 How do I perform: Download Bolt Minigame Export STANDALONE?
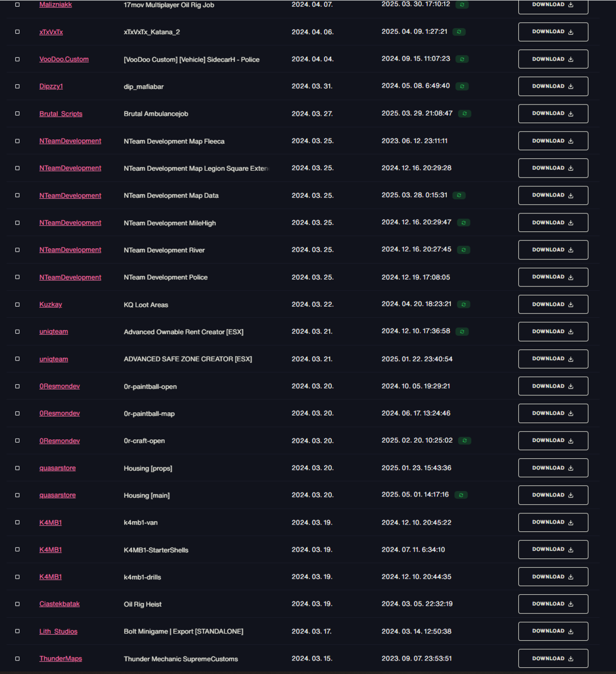553,631
